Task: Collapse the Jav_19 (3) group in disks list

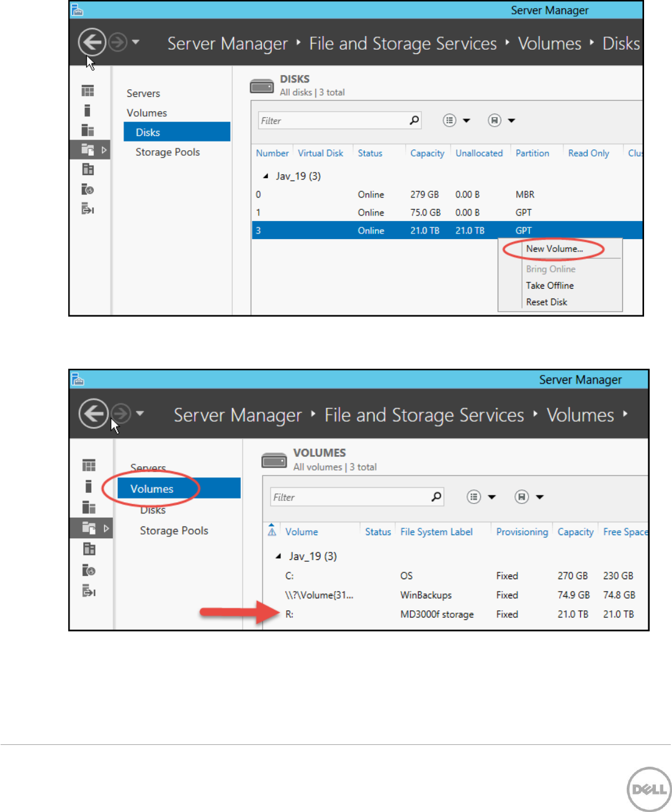Action: (266, 176)
